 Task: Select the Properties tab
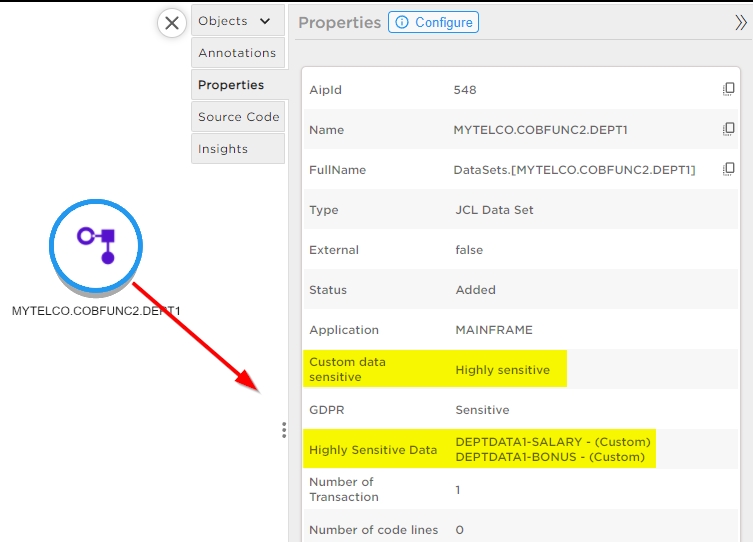231,85
